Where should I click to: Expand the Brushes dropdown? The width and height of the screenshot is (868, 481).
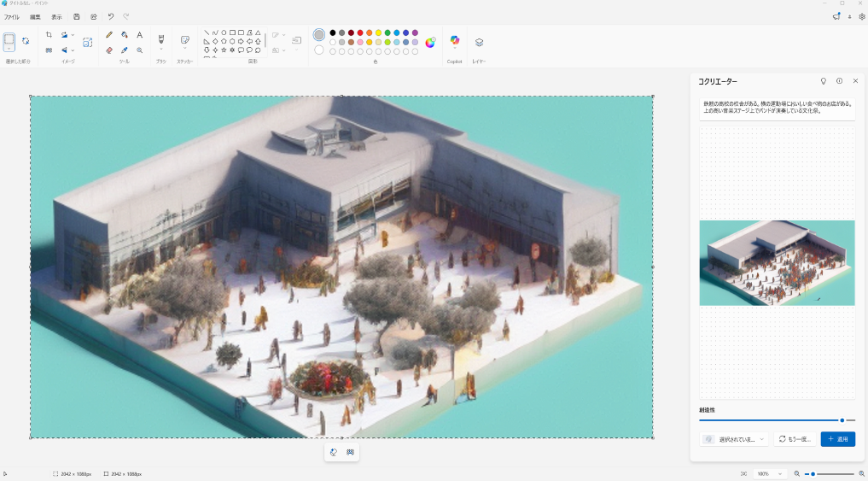pos(160,49)
